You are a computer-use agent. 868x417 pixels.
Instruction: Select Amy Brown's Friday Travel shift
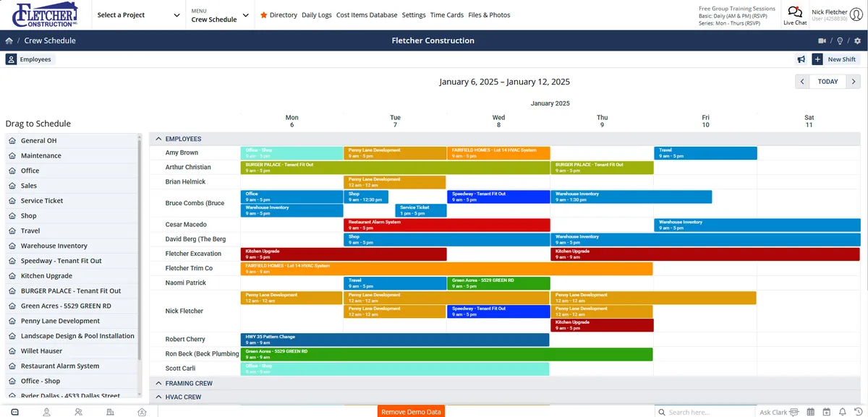point(706,153)
